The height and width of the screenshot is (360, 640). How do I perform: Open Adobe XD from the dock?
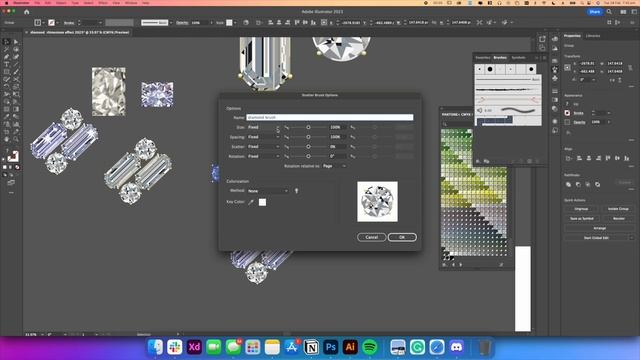point(194,347)
